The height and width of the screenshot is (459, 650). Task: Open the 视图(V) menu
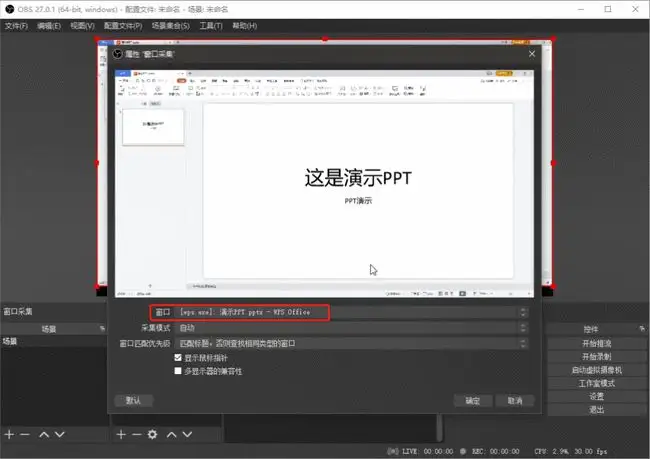click(x=82, y=26)
